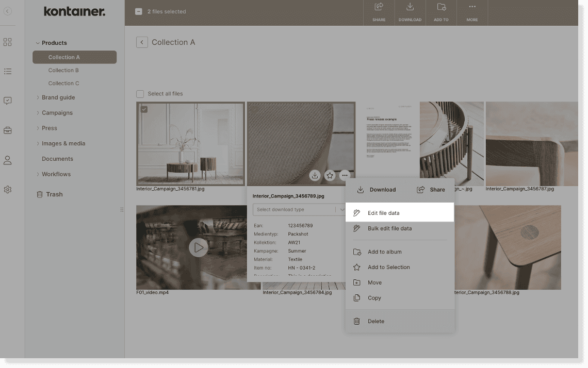The width and height of the screenshot is (588, 368).
Task: Open the MORE options in top toolbar
Action: (x=472, y=12)
